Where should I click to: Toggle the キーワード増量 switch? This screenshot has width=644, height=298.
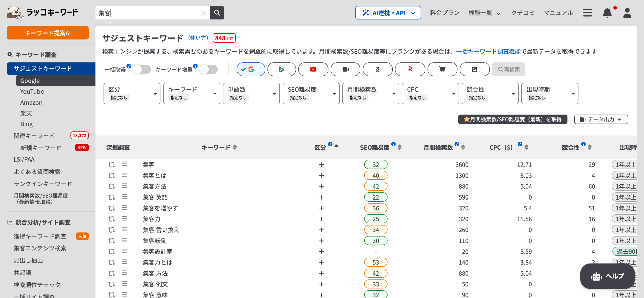[x=209, y=69]
